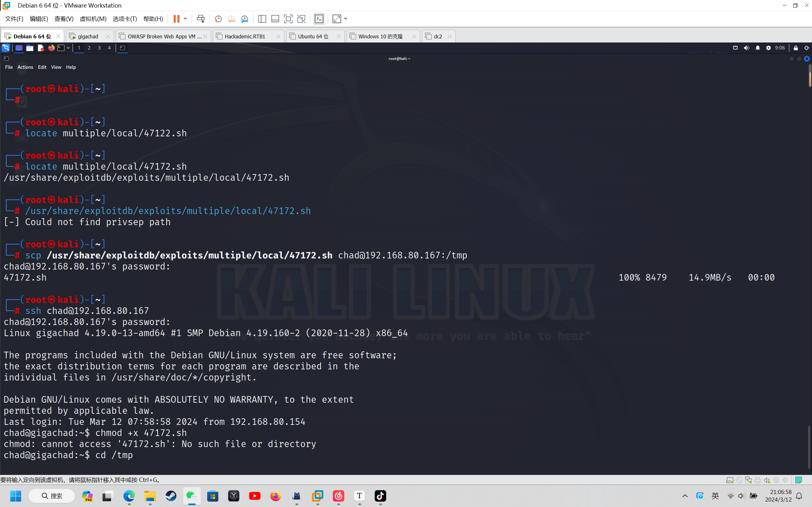Image resolution: width=812 pixels, height=507 pixels.
Task: Open the Windows notification bell
Action: click(799, 496)
